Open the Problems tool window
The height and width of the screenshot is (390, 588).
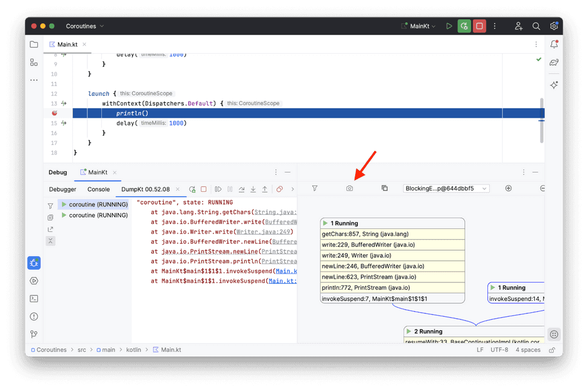[x=34, y=316]
